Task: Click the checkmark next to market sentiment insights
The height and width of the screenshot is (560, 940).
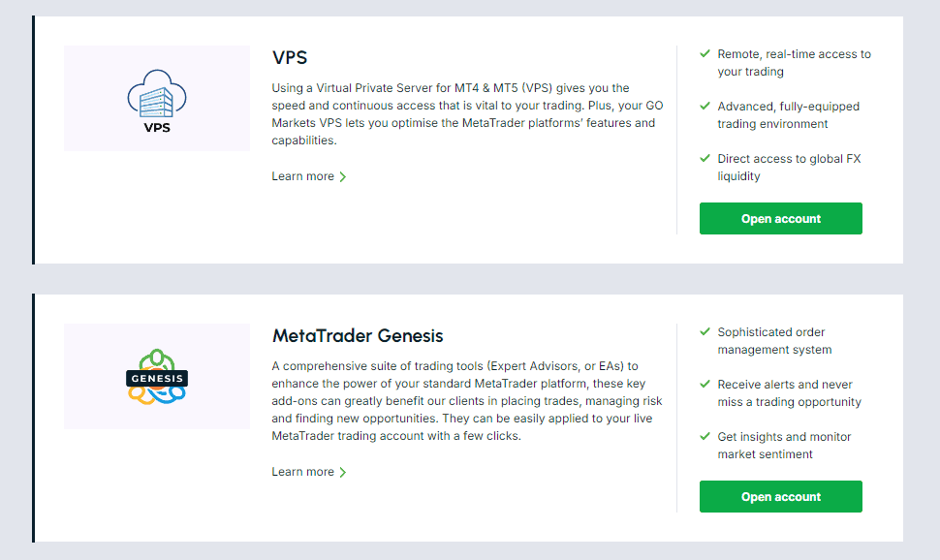Action: coord(705,436)
